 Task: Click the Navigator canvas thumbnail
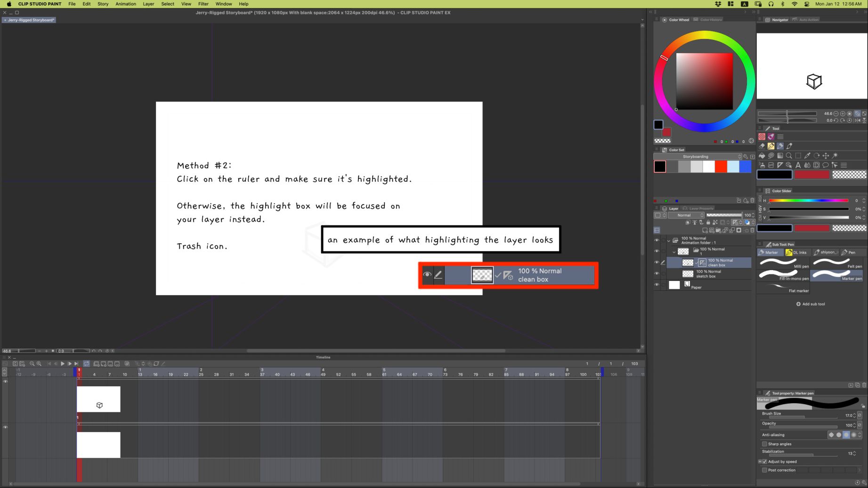pyautogui.click(x=811, y=66)
